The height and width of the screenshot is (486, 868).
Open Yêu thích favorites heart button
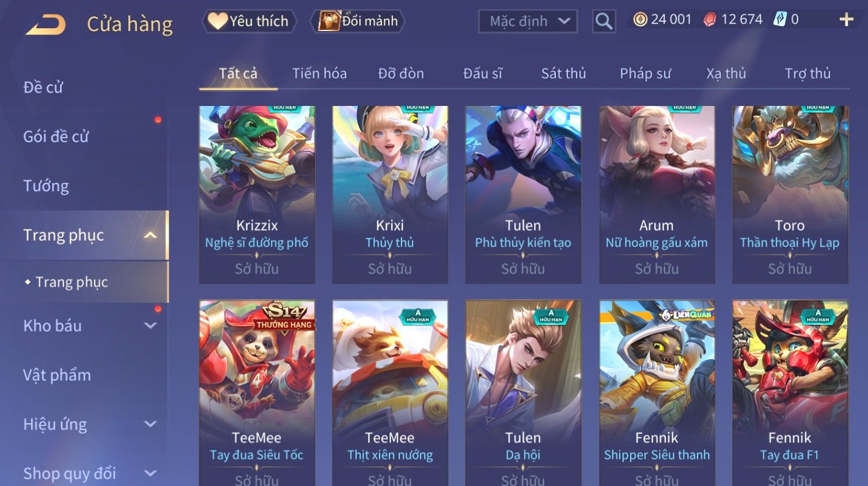point(249,21)
